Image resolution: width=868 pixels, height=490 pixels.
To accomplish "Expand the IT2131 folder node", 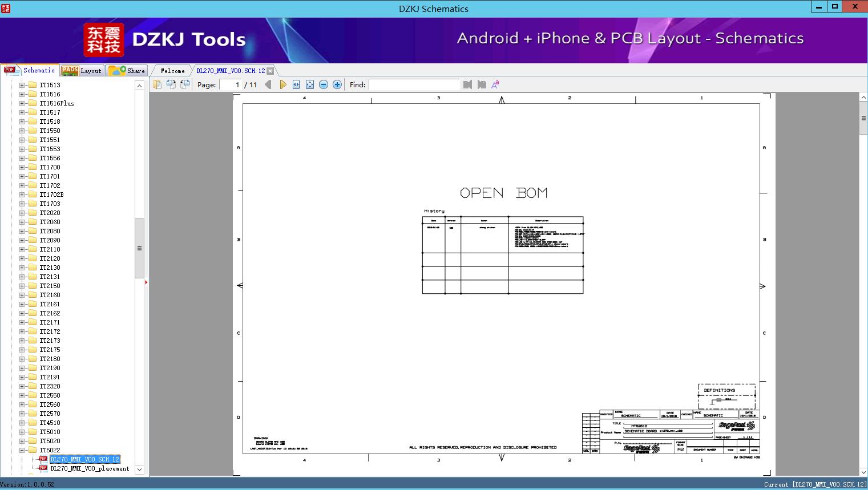I will click(x=22, y=277).
